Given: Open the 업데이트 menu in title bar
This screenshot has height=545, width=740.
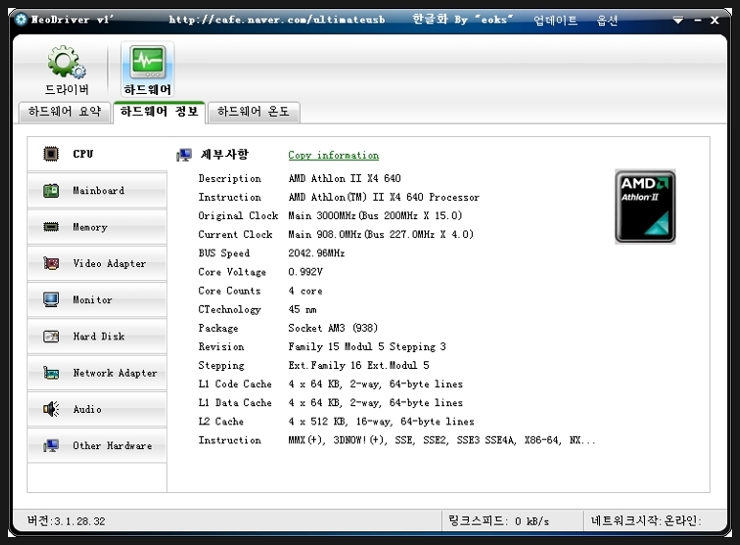Looking at the screenshot, I should [555, 20].
